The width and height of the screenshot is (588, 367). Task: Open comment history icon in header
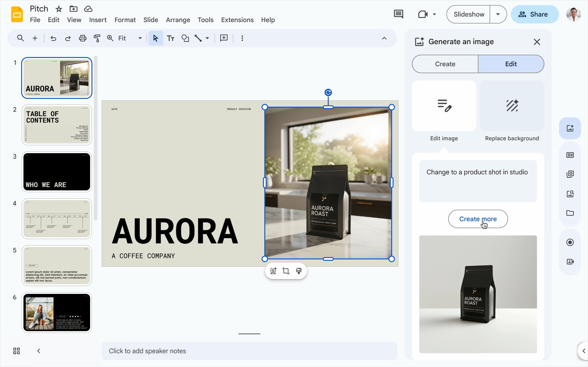tap(399, 14)
